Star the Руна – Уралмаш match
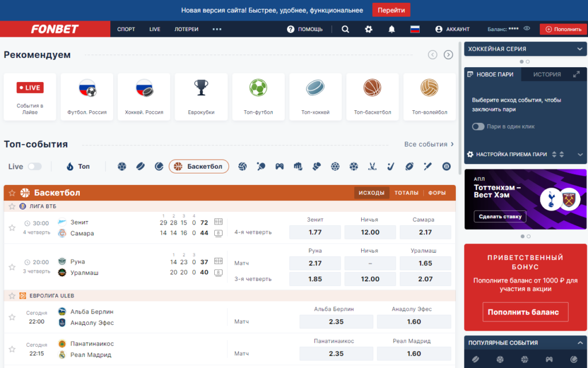The width and height of the screenshot is (588, 368). click(12, 267)
